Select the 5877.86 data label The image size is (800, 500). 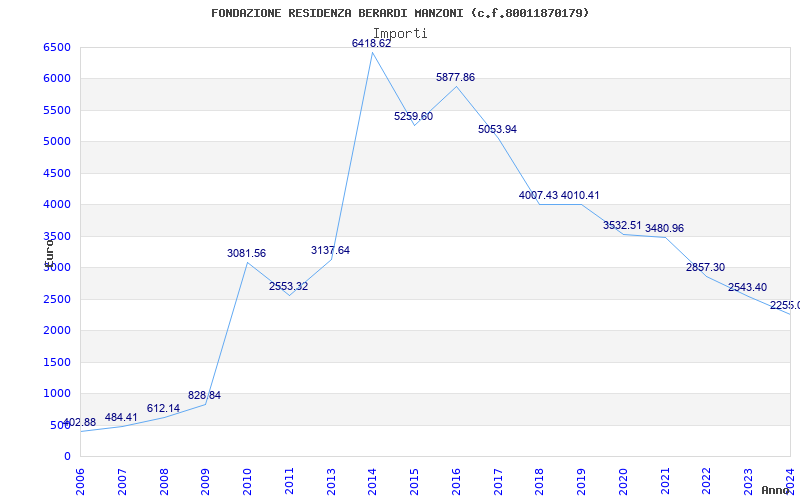[x=455, y=77]
